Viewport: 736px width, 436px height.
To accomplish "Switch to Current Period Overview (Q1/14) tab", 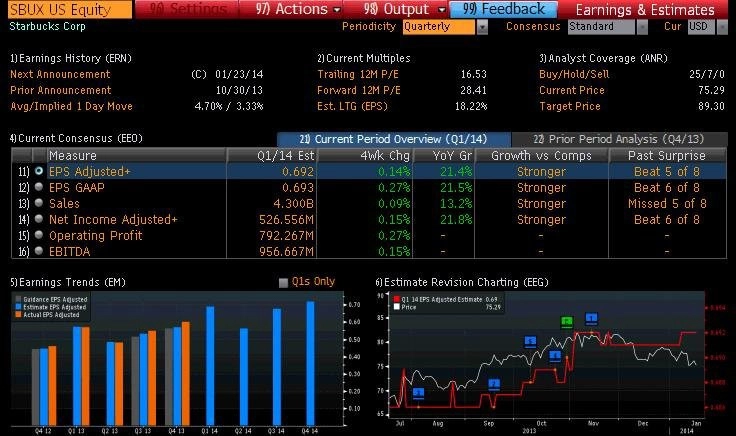I will pos(394,139).
